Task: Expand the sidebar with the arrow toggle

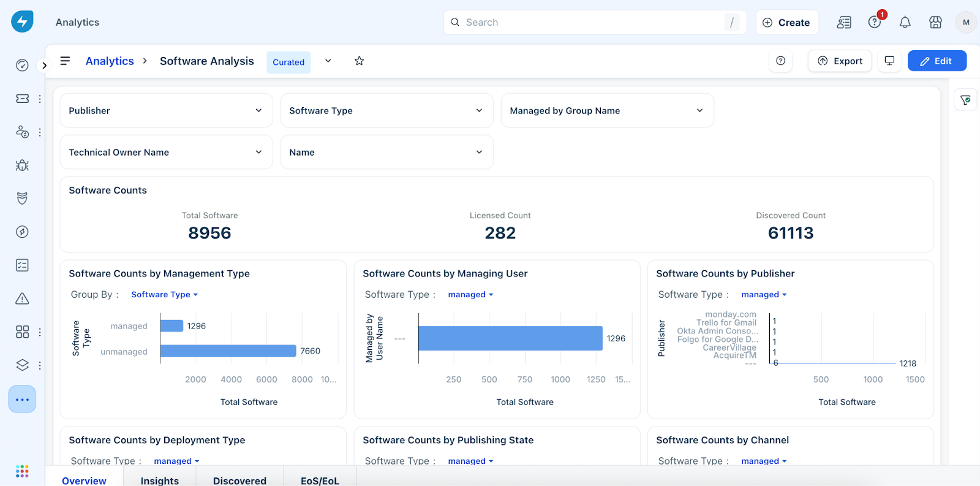Action: [44, 65]
